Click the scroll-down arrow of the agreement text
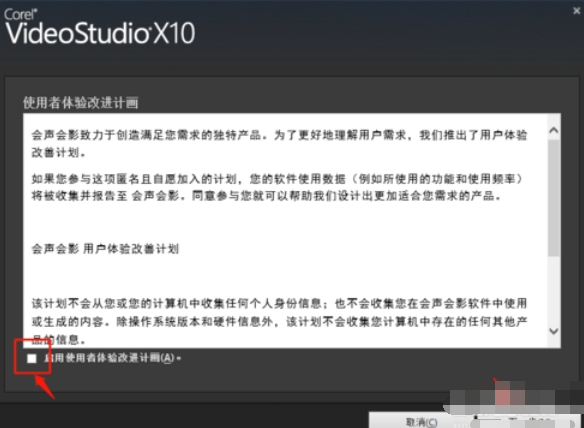This screenshot has width=584, height=428. [x=554, y=331]
